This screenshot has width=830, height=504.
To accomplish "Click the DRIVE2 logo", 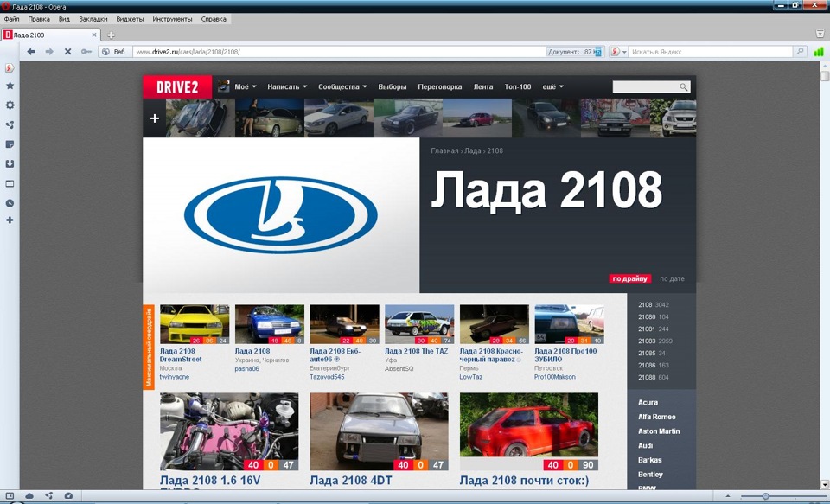I will 177,86.
